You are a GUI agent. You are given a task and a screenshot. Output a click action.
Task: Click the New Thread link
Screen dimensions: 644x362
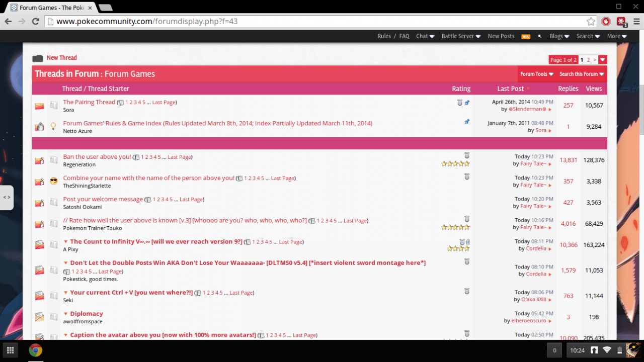[x=62, y=58]
